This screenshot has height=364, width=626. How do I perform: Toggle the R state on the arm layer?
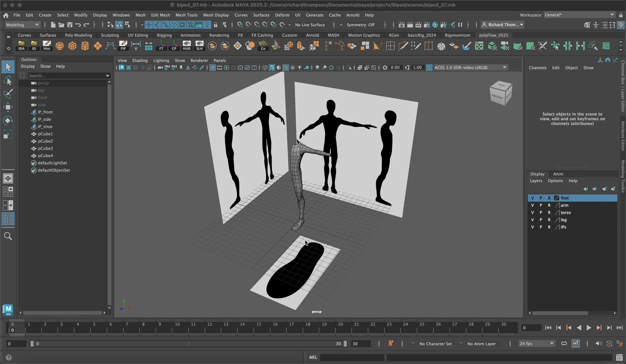click(x=550, y=205)
